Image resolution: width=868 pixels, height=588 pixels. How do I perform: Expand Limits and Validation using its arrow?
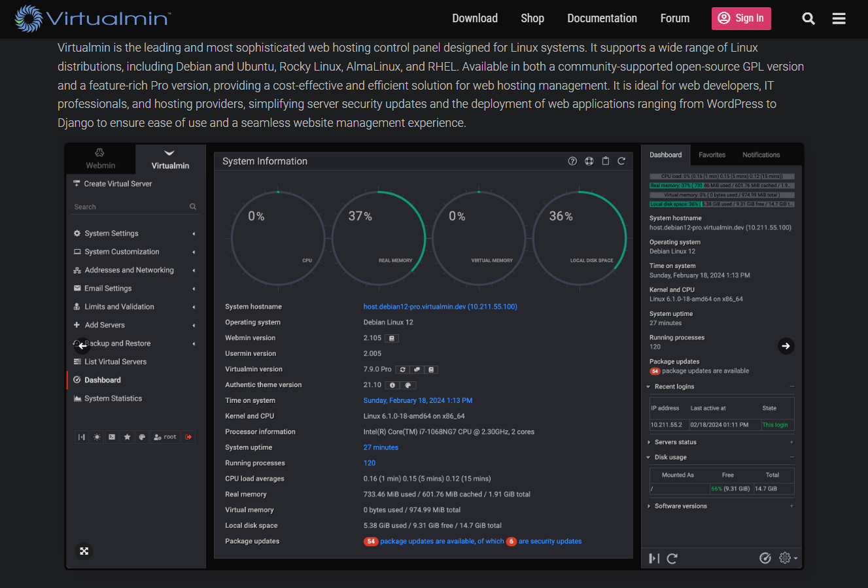coord(194,307)
